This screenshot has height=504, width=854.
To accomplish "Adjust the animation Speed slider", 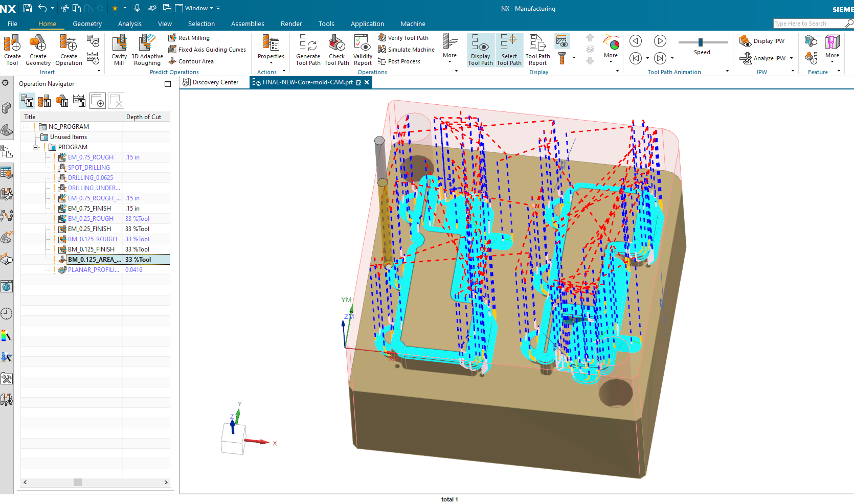I will [x=701, y=42].
